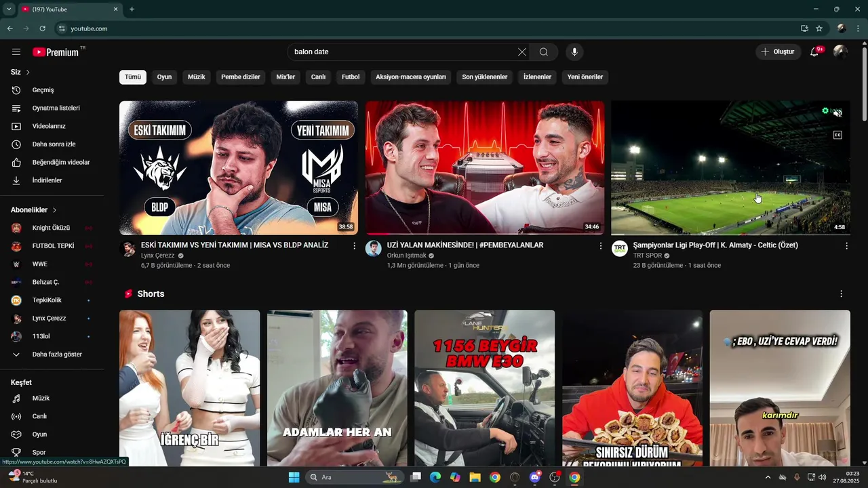This screenshot has height=488, width=868.
Task: Open Lynx Çerezz channel avatar under first video
Action: pos(127,249)
